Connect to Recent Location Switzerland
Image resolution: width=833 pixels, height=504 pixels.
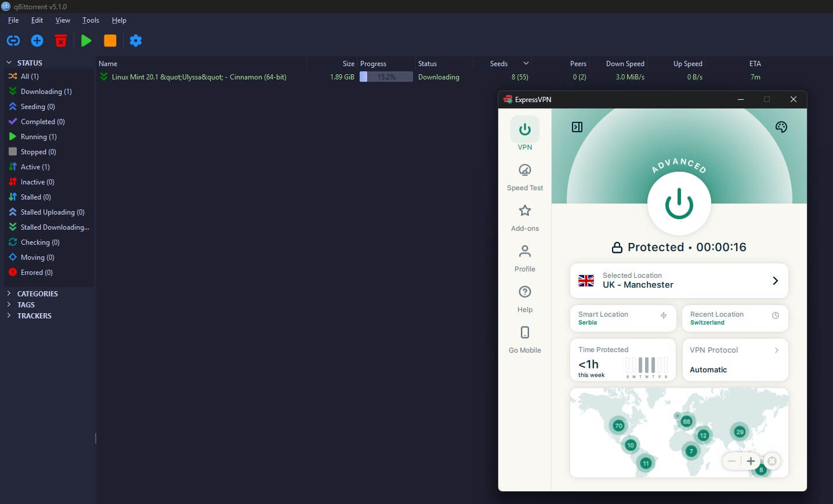735,318
